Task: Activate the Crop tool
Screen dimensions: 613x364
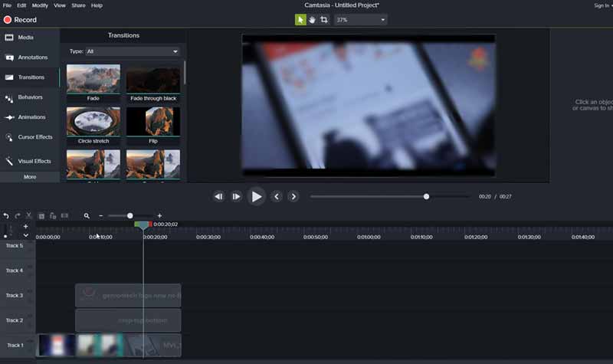Action: coord(324,20)
